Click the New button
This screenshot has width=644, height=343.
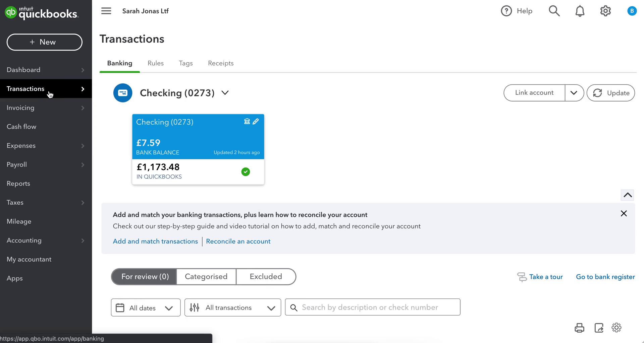45,42
